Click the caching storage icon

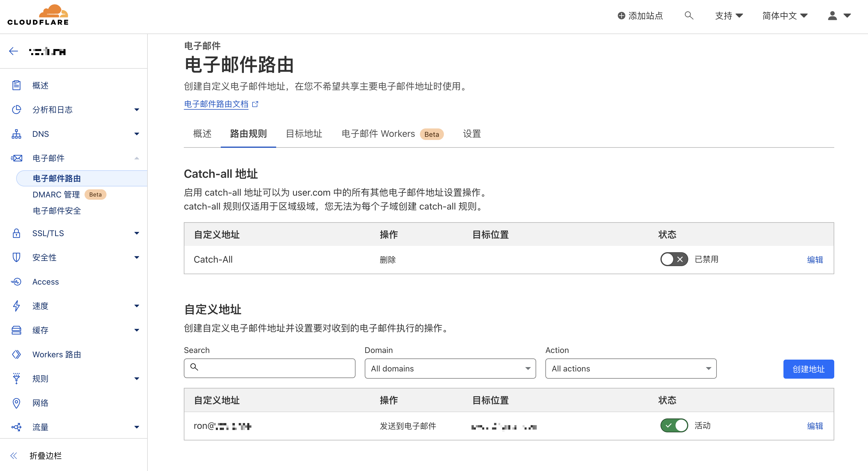(x=16, y=330)
